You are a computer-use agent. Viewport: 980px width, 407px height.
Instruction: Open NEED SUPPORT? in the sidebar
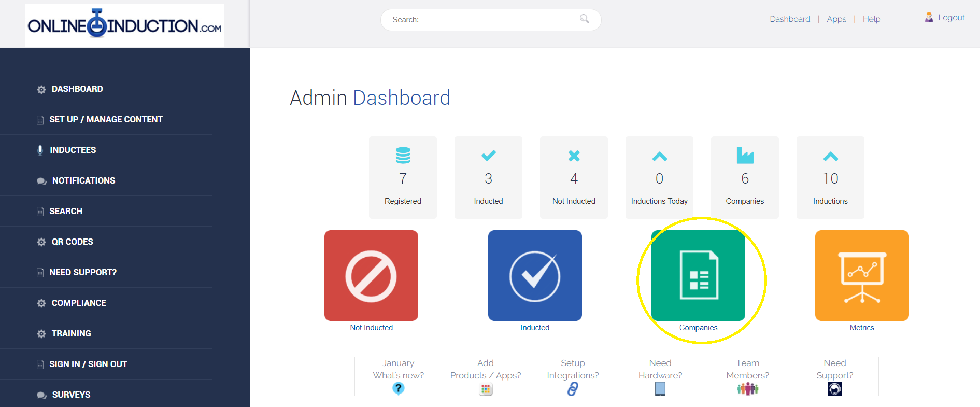pos(83,272)
